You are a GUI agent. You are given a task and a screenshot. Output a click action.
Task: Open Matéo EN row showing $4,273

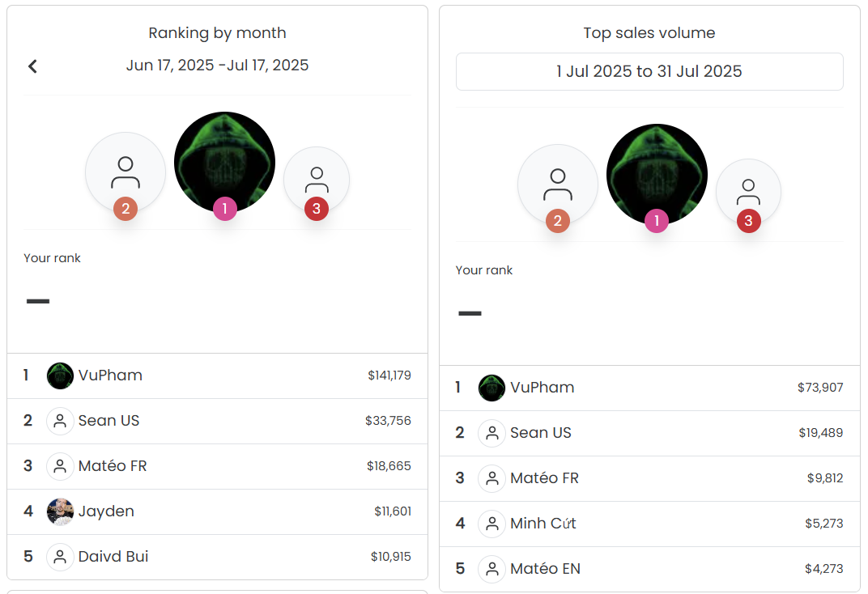pyautogui.click(x=649, y=569)
